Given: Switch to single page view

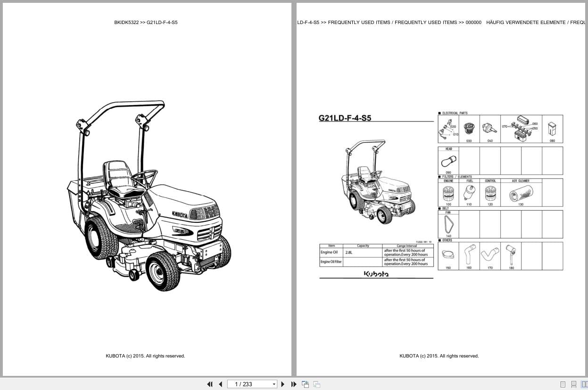Looking at the screenshot, I should pyautogui.click(x=563, y=384).
